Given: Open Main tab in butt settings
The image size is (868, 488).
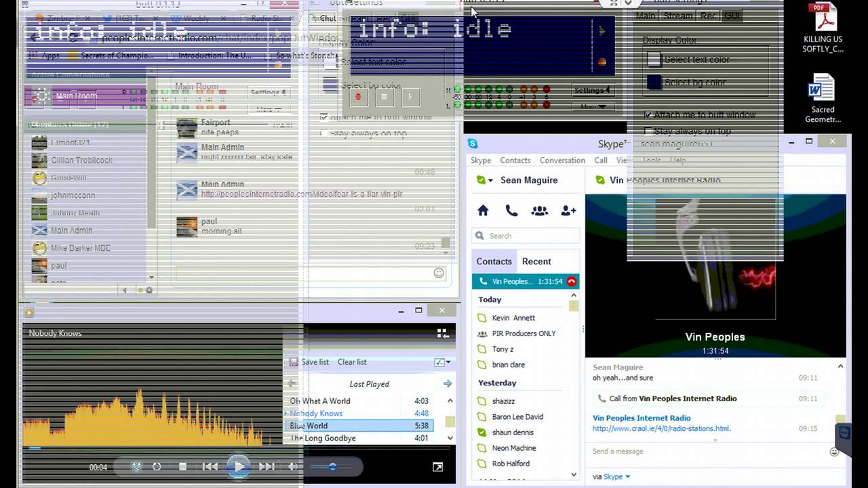Looking at the screenshot, I should 646,16.
